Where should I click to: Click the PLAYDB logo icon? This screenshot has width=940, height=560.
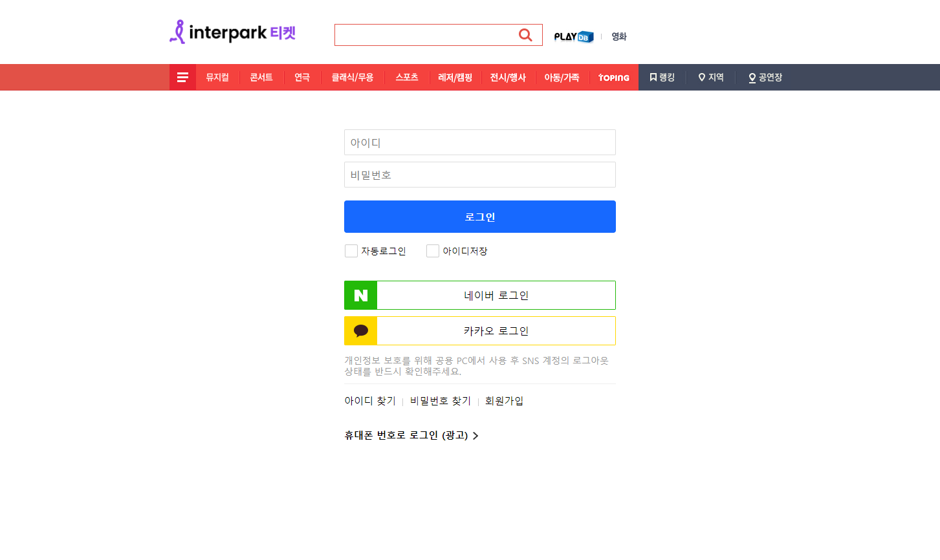point(573,37)
